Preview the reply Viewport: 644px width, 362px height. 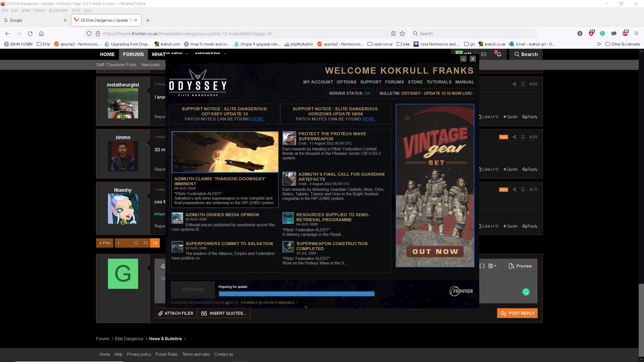tap(519, 266)
